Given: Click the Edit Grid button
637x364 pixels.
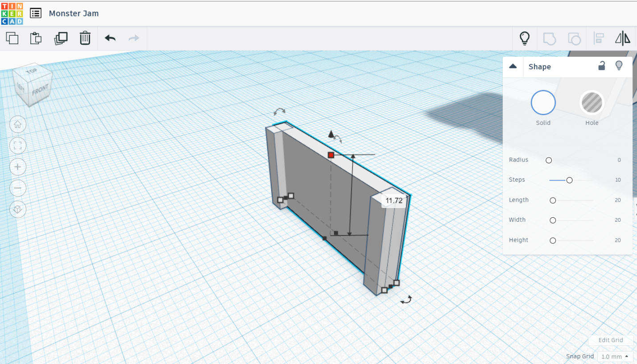Looking at the screenshot, I should (611, 340).
